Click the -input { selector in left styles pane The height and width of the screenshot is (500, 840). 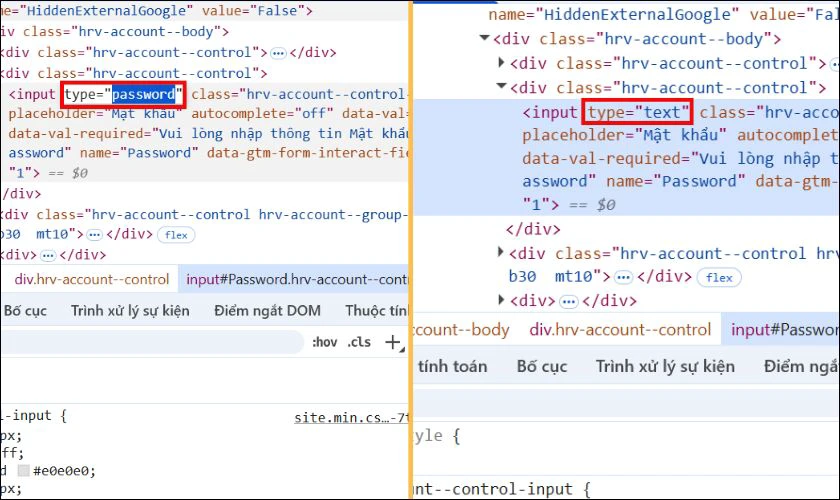point(34,416)
